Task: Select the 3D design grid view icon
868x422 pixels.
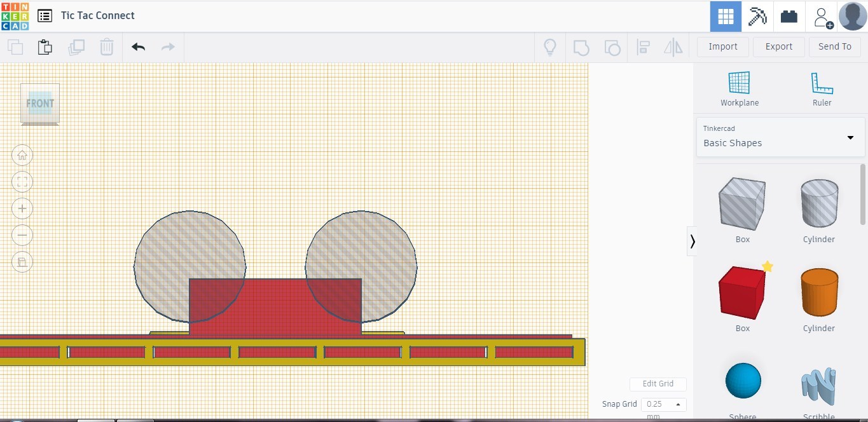Action: [726, 17]
